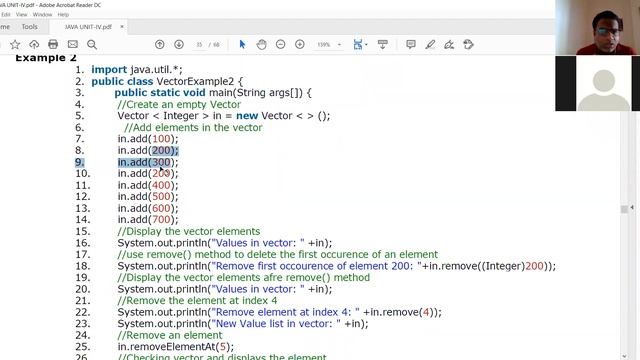This screenshot has width=640, height=360.
Task: Click highlighted 'in.add(300);' line
Action: (148, 162)
